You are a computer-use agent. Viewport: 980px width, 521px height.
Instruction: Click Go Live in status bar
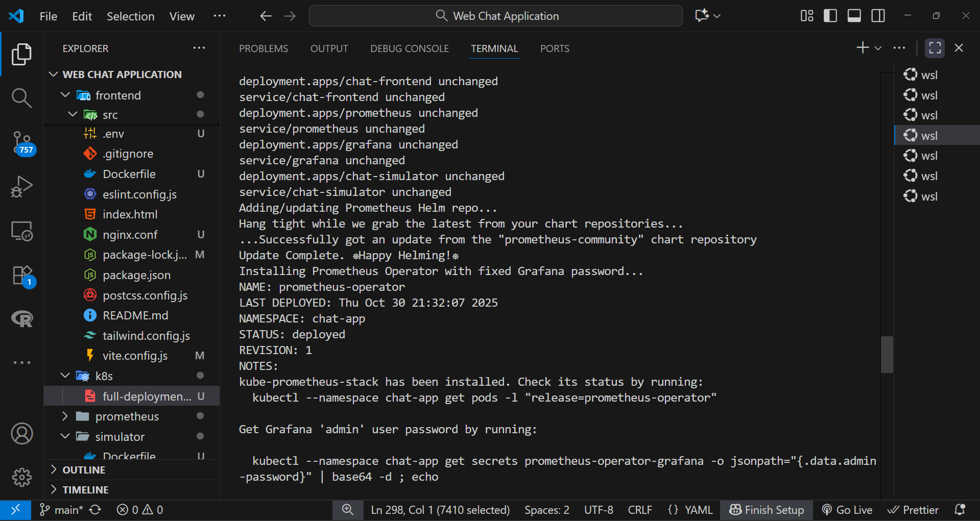[847, 510]
